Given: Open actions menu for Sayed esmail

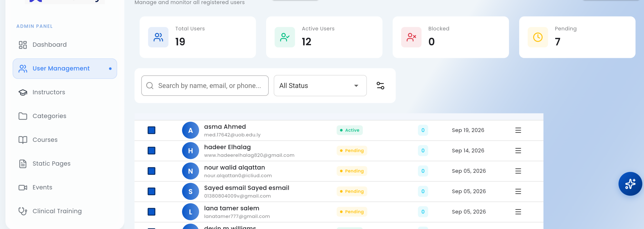Looking at the screenshot, I should [x=518, y=192].
